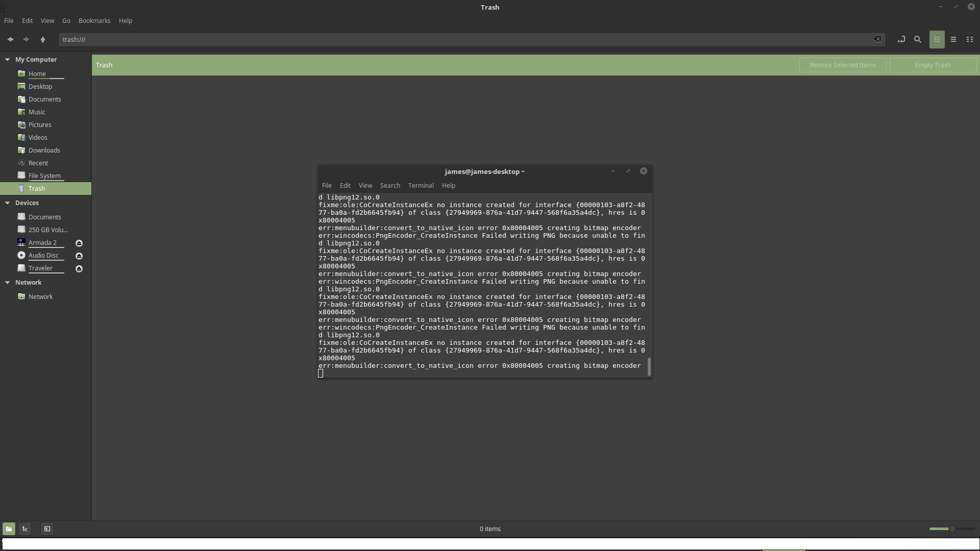This screenshot has height=551, width=980.
Task: Go forward with the forward arrow
Action: pyautogui.click(x=26, y=39)
